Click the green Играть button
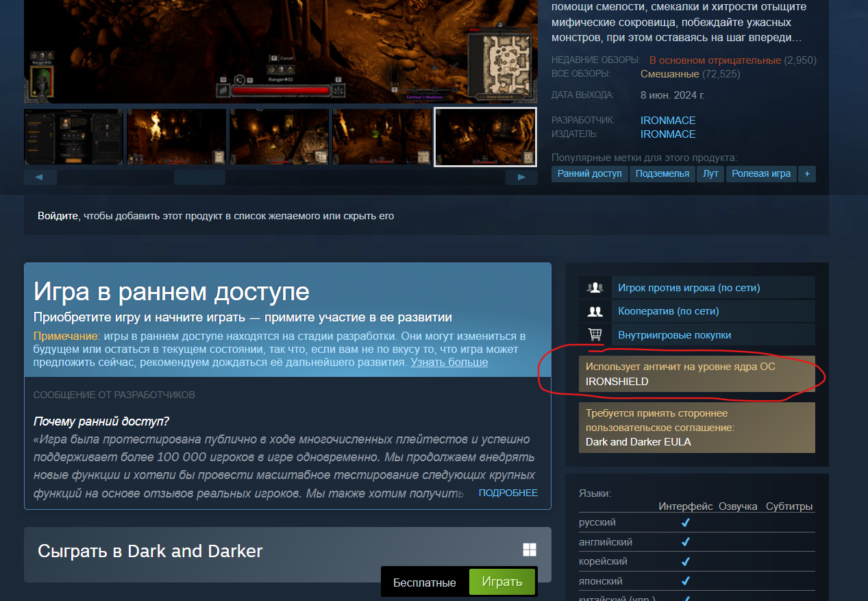 (501, 582)
